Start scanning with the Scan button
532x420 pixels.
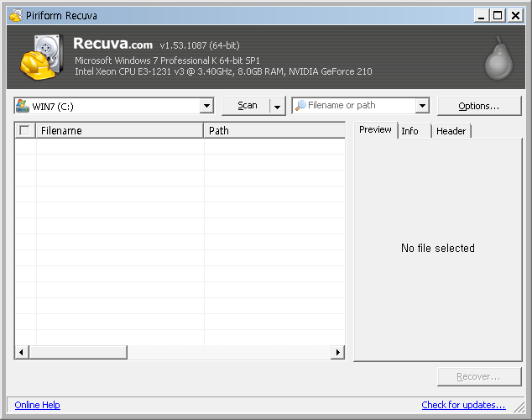[248, 106]
